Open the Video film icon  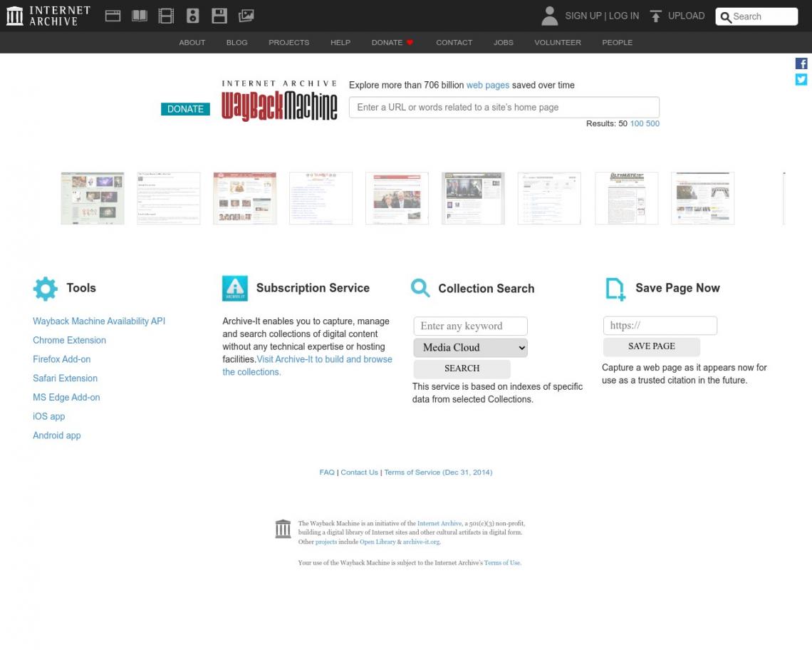166,16
